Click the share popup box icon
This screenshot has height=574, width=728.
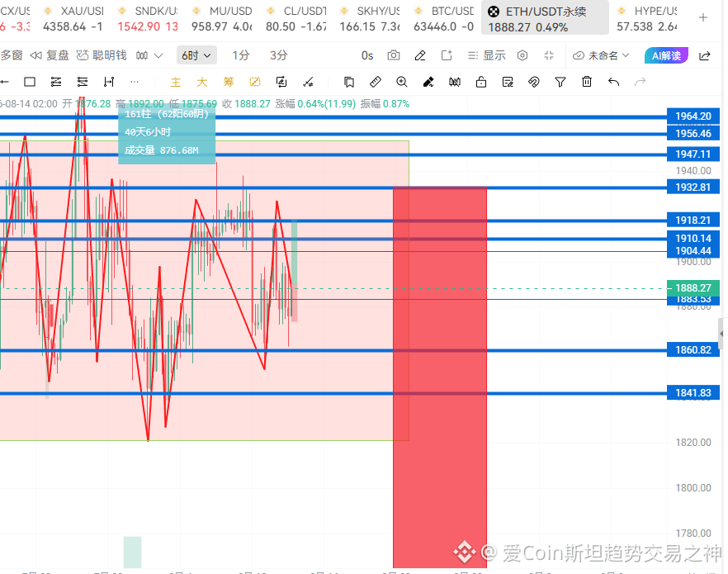click(x=447, y=55)
